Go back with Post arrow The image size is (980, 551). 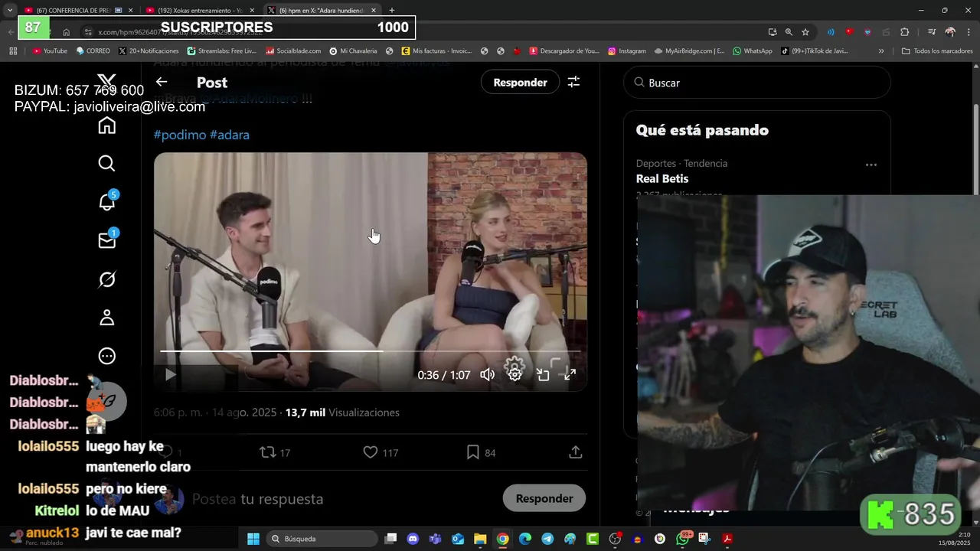[x=162, y=82]
